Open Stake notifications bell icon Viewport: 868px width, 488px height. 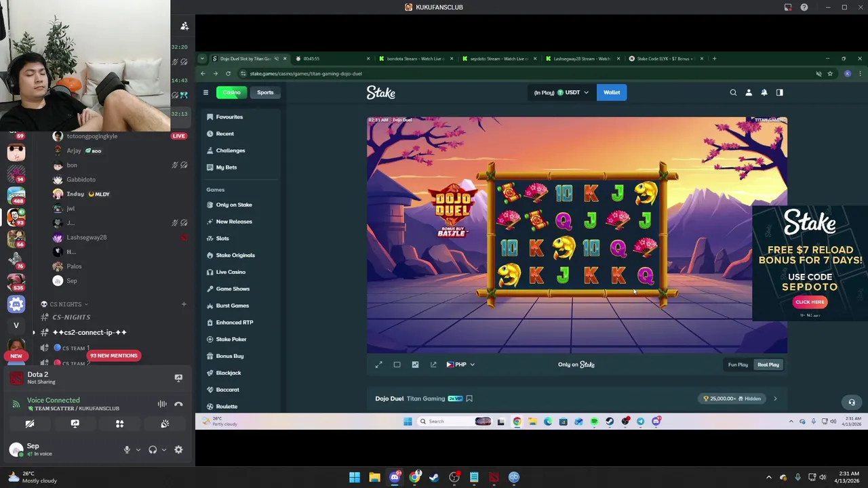coord(764,92)
